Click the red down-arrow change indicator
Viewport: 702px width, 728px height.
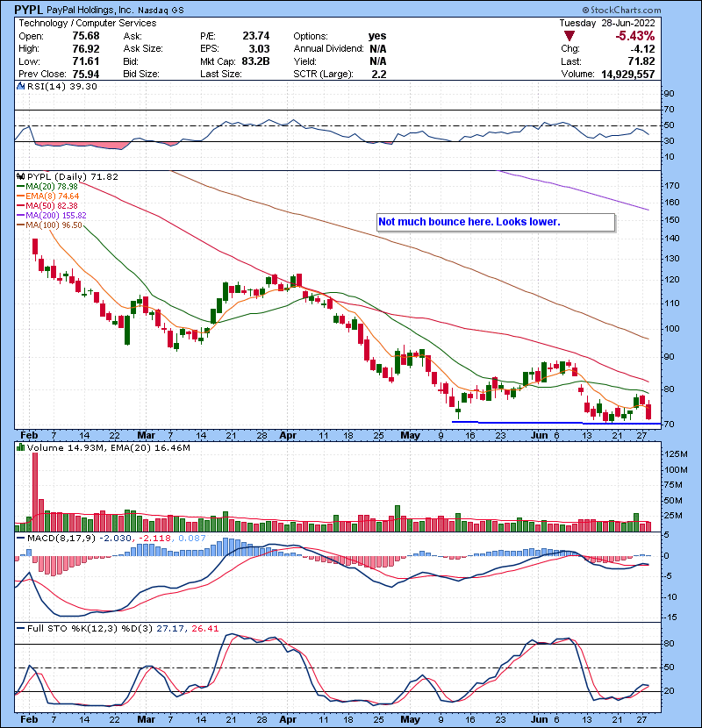(569, 36)
